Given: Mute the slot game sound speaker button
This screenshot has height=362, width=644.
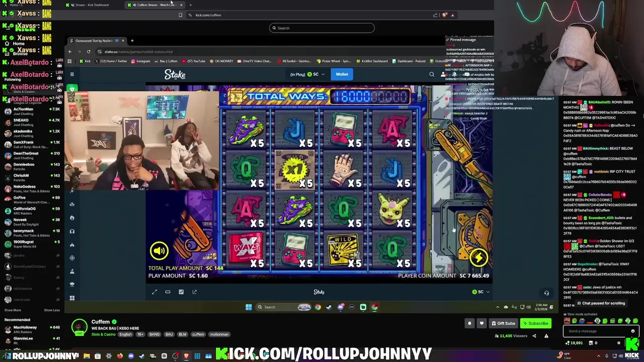Looking at the screenshot, I should [x=159, y=250].
